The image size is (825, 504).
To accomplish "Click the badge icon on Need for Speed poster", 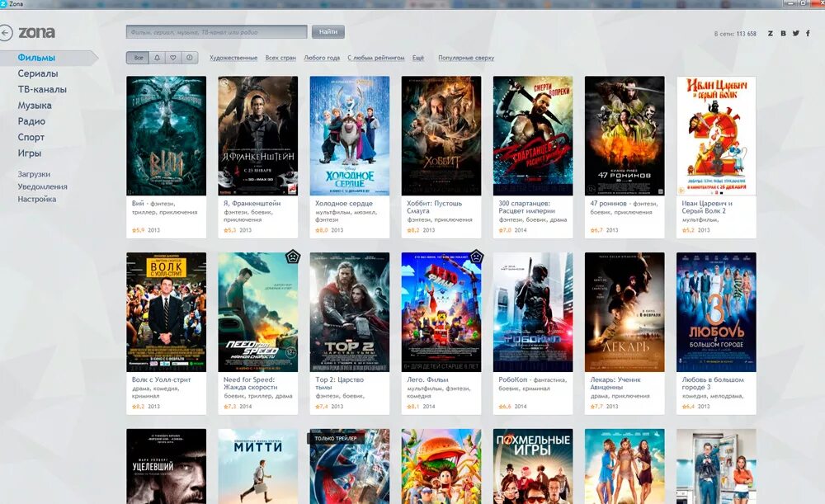I will click(293, 257).
